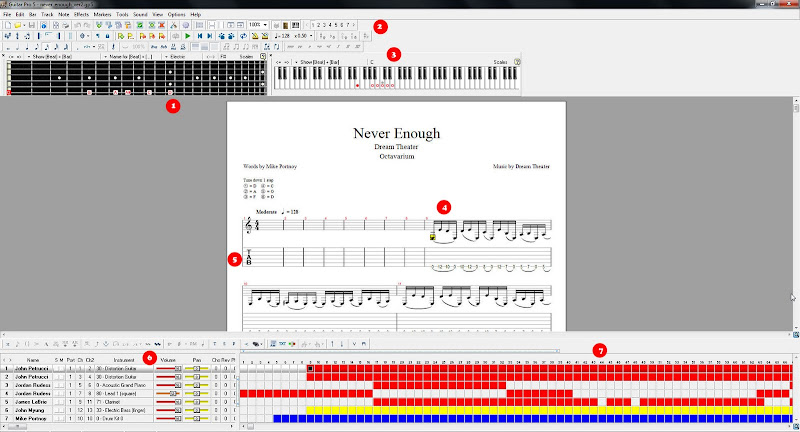Click the volume slider of track 1 John Petrucci

coord(168,368)
